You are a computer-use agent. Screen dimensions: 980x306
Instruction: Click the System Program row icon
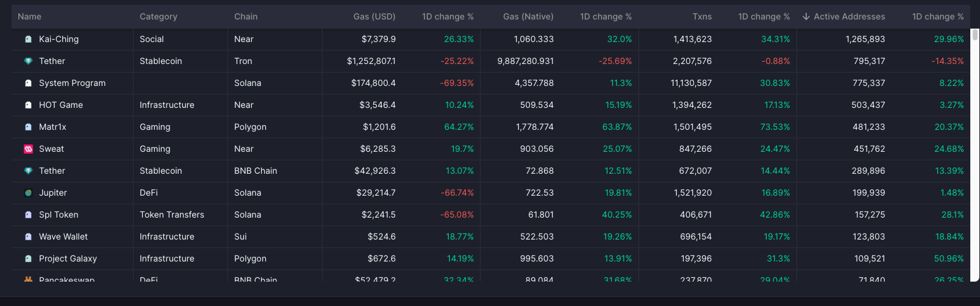click(x=28, y=83)
